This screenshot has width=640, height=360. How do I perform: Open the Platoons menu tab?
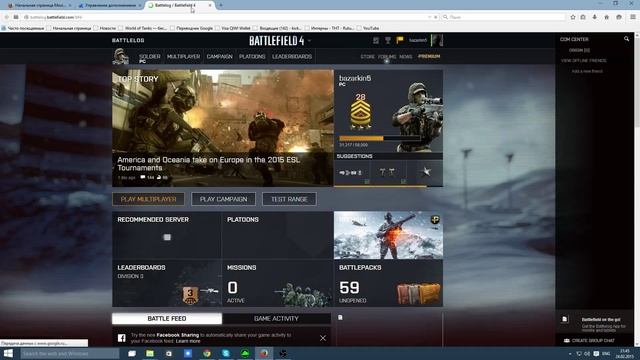tap(252, 57)
